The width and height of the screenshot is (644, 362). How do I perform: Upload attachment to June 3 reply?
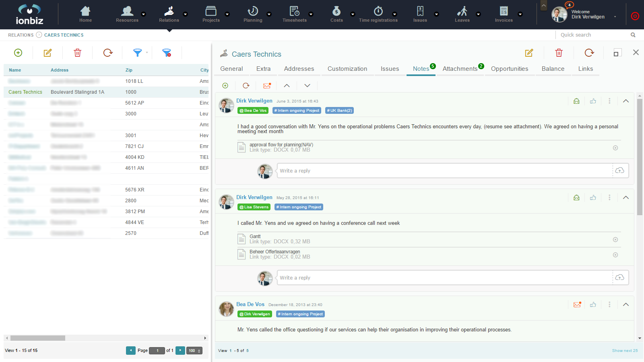[x=620, y=171]
